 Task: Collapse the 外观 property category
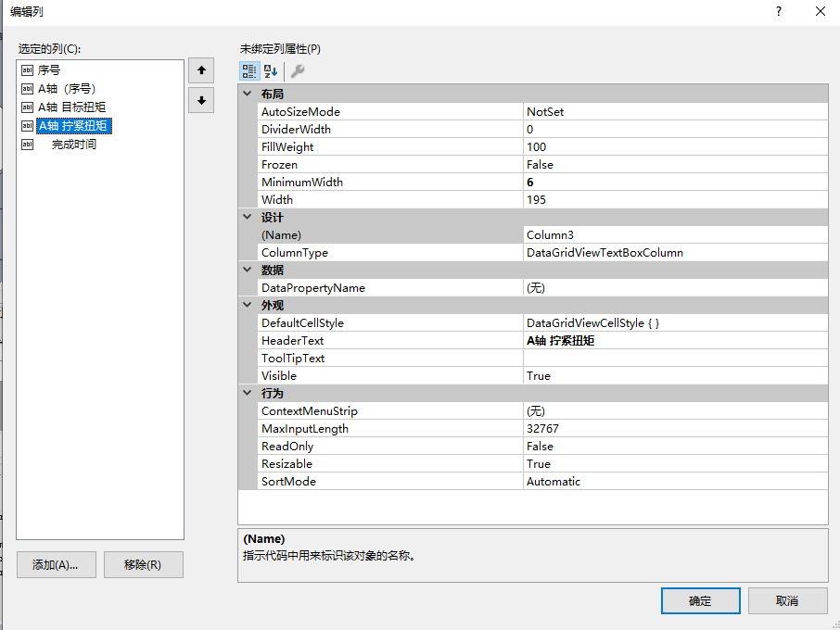click(x=247, y=305)
